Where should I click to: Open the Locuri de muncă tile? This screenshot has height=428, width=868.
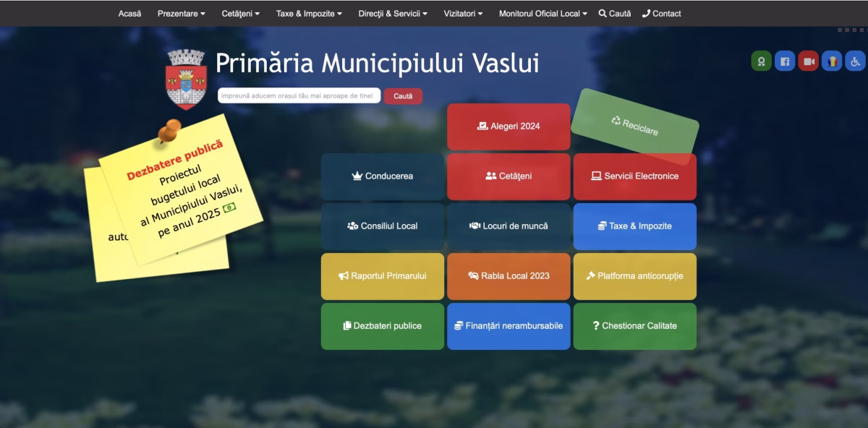[509, 226]
